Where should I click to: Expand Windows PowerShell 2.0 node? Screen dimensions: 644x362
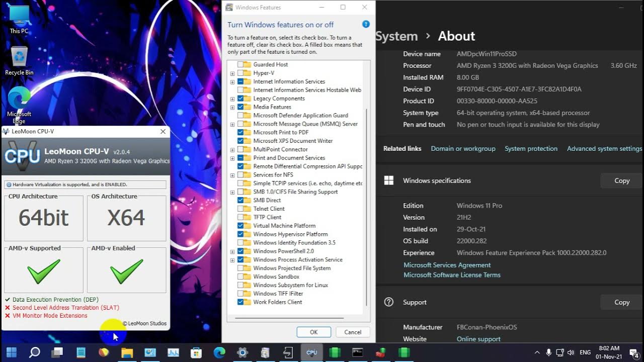[232, 251]
